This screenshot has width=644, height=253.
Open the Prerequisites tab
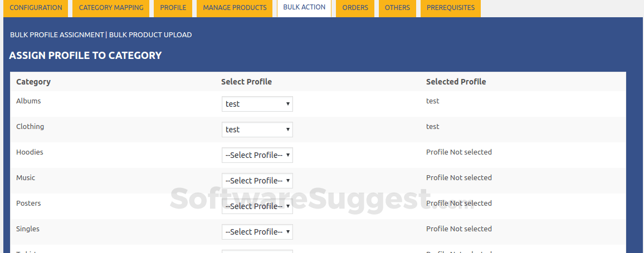(451, 8)
